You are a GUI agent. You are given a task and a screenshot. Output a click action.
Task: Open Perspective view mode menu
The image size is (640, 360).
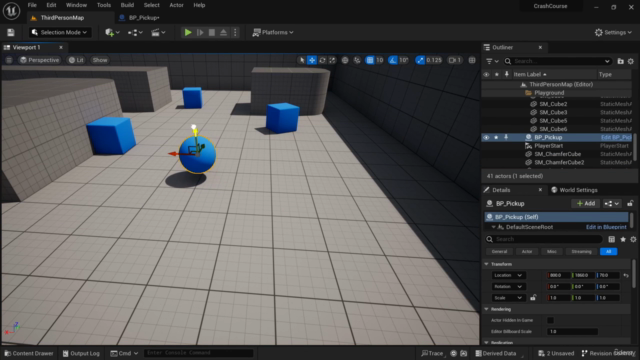(x=40, y=60)
